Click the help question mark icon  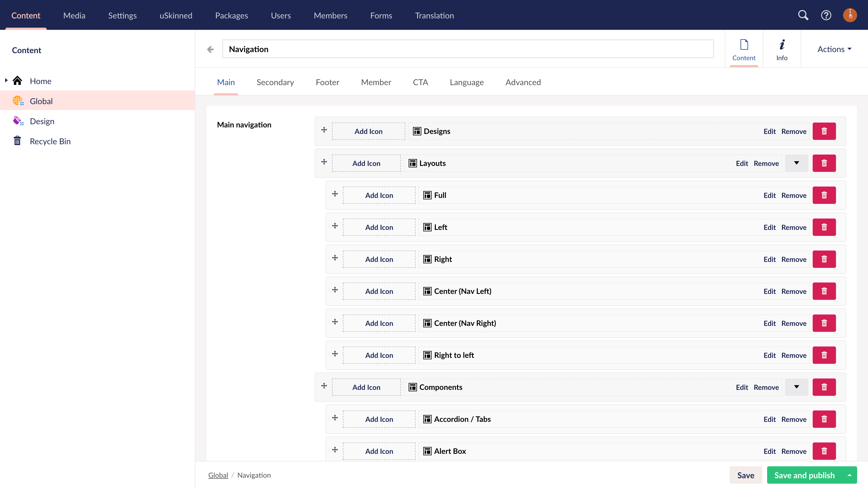click(x=826, y=15)
